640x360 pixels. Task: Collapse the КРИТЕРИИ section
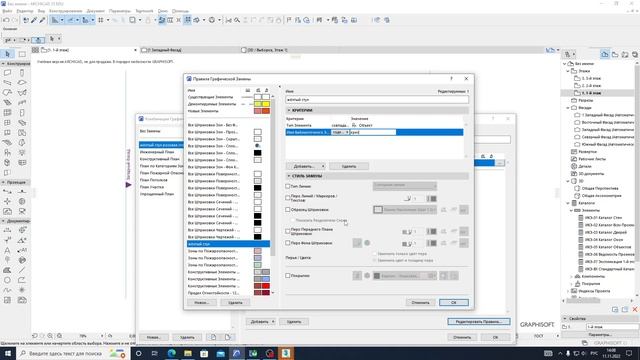coord(289,110)
